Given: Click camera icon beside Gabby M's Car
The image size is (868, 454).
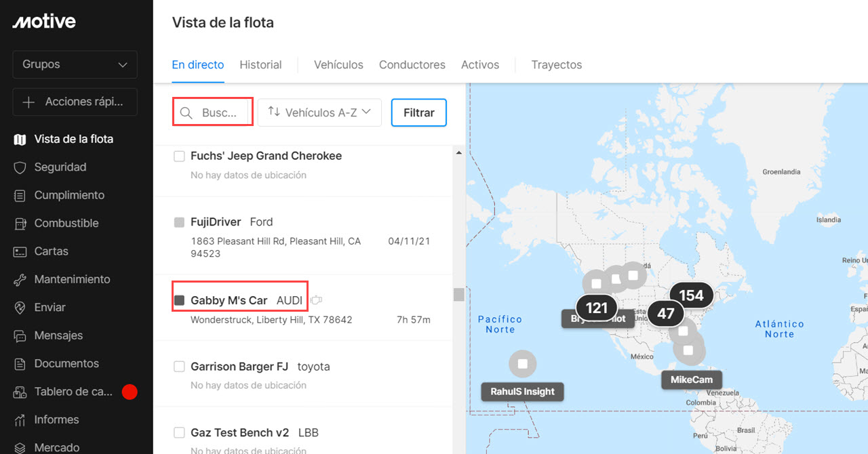Looking at the screenshot, I should point(316,300).
